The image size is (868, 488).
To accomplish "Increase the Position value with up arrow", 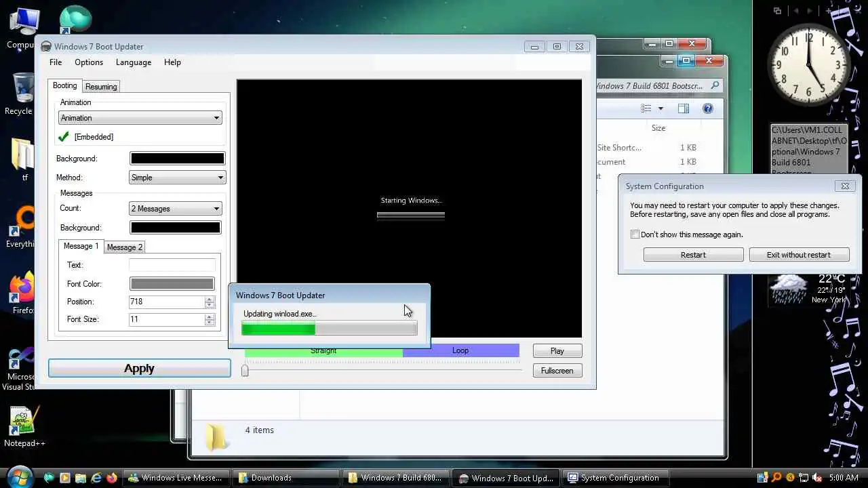I will pos(210,299).
